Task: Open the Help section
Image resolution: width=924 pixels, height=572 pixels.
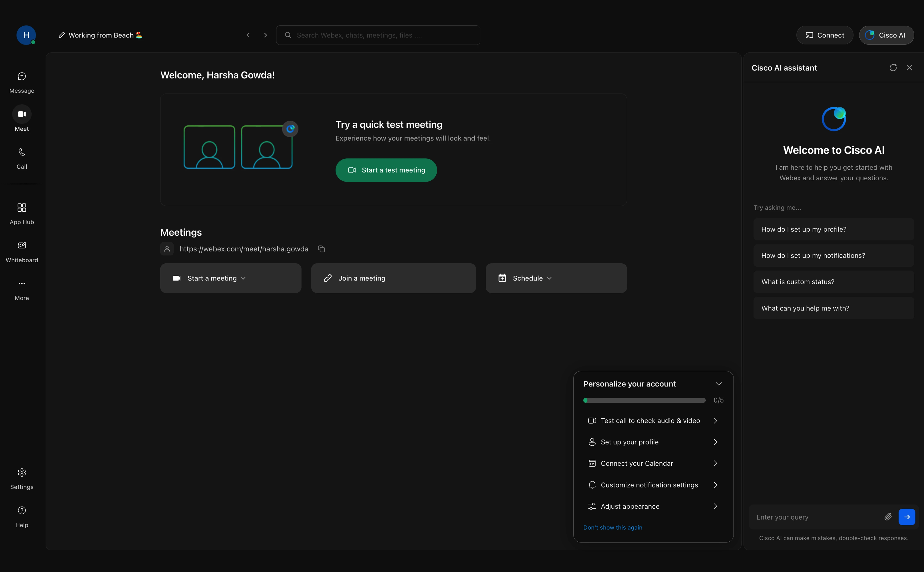Action: point(22,517)
